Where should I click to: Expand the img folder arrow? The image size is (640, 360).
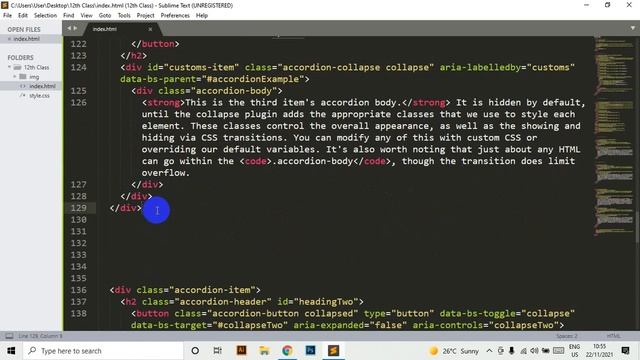pos(15,76)
